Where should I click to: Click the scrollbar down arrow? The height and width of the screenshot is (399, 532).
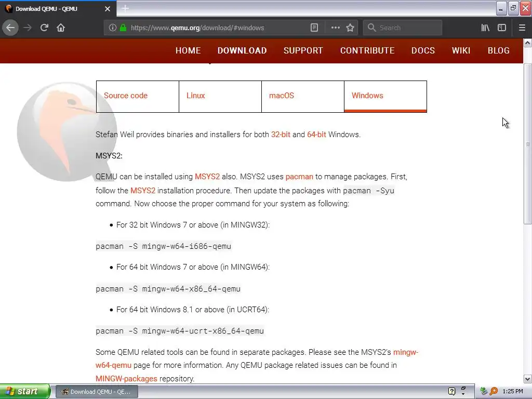(x=528, y=379)
